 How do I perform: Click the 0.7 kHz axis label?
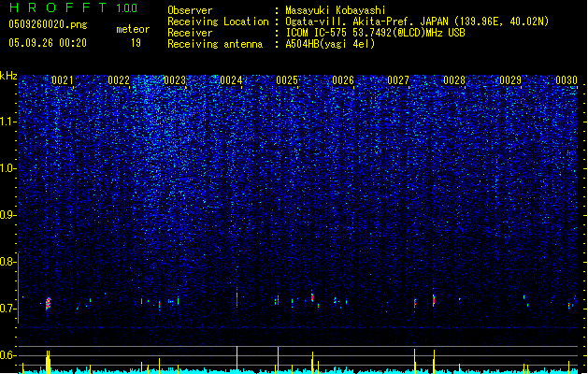pyautogui.click(x=8, y=309)
